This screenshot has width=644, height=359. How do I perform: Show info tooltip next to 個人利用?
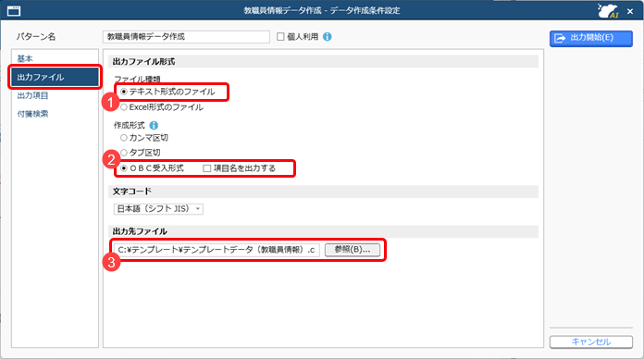click(x=328, y=37)
